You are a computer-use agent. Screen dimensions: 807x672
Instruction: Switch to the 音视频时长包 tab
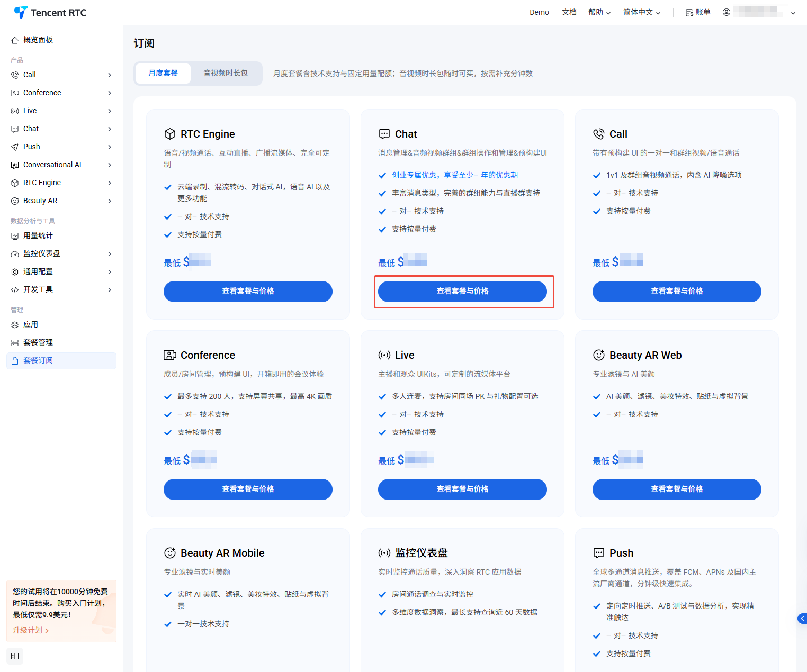[x=226, y=73]
